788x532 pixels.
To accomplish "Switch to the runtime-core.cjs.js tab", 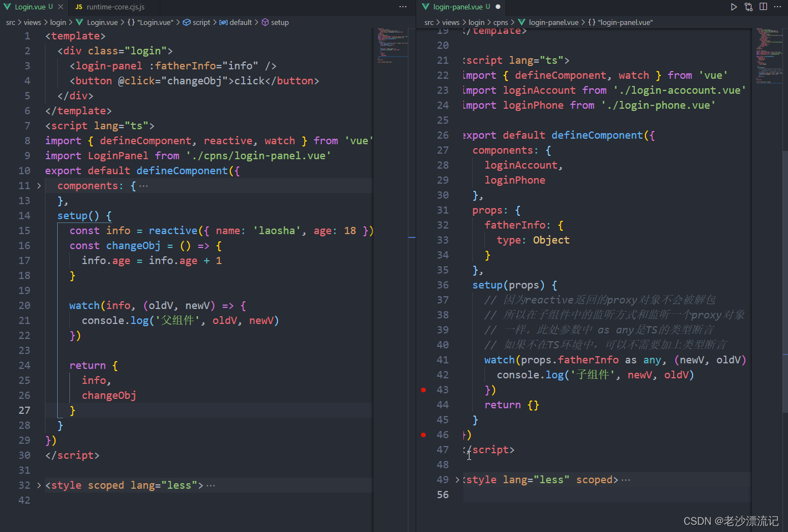I will tap(115, 7).
